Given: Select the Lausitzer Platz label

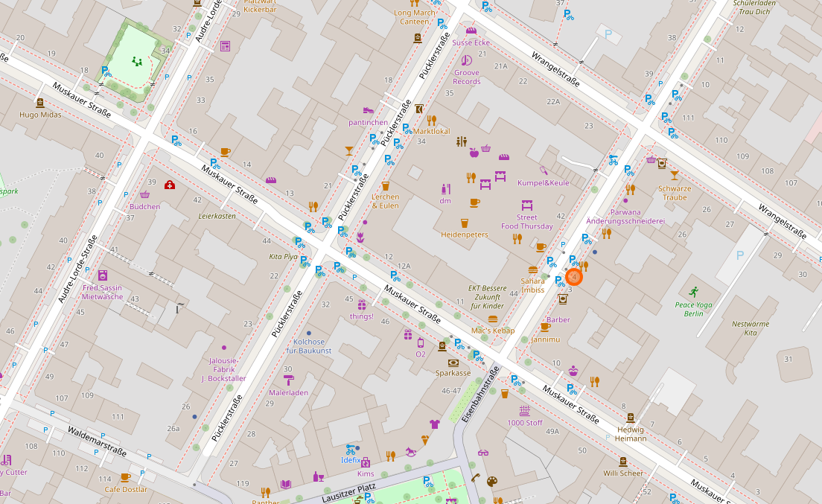Looking at the screenshot, I should (349, 493).
